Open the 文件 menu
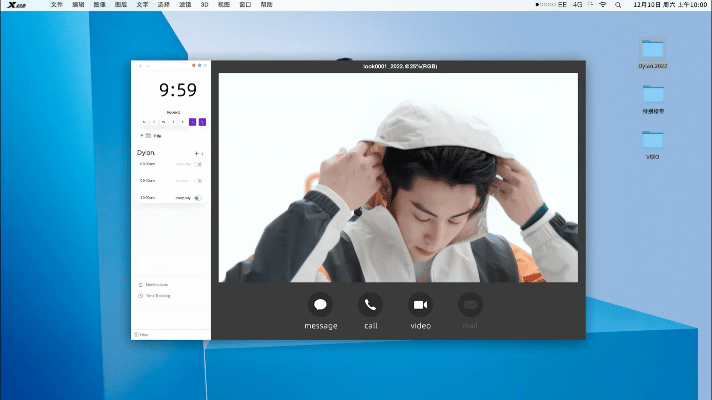Screen dimensions: 712x400 coord(57,5)
